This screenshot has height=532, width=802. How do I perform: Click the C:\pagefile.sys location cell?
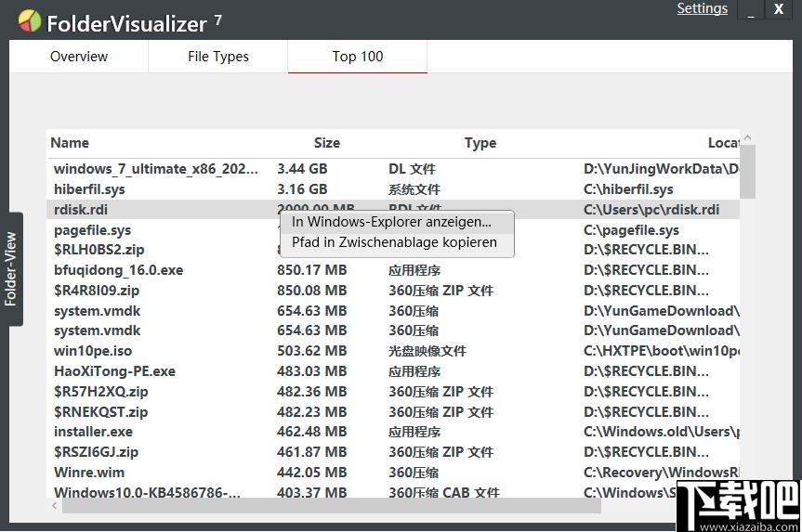coord(631,230)
